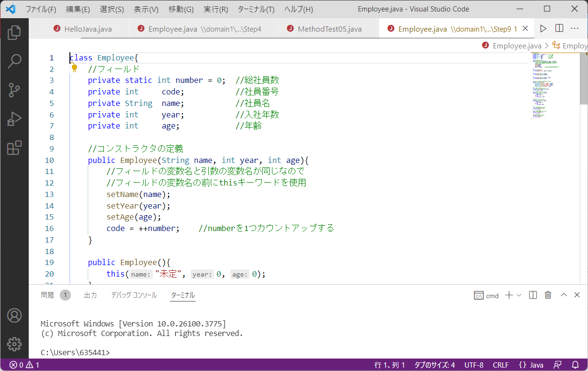Screen dimensions: 588x371
Task: Open the Run and Debug view
Action: (x=14, y=119)
